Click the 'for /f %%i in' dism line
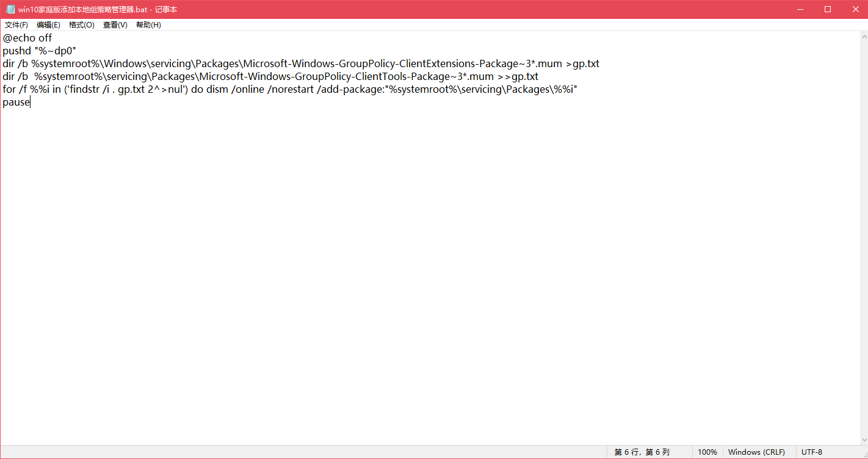 pos(290,89)
